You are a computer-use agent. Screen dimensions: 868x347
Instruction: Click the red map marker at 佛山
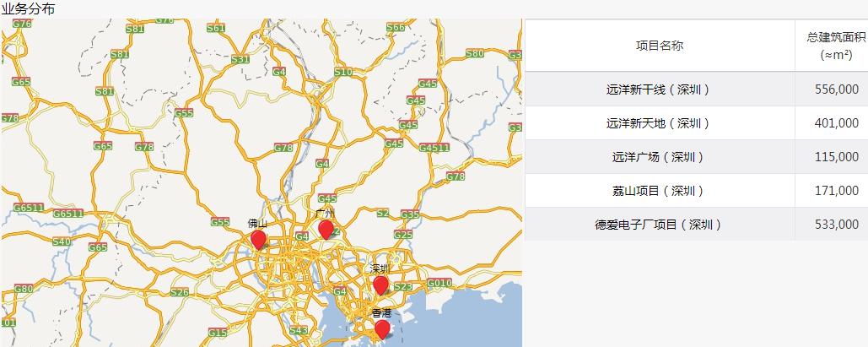pyautogui.click(x=258, y=241)
